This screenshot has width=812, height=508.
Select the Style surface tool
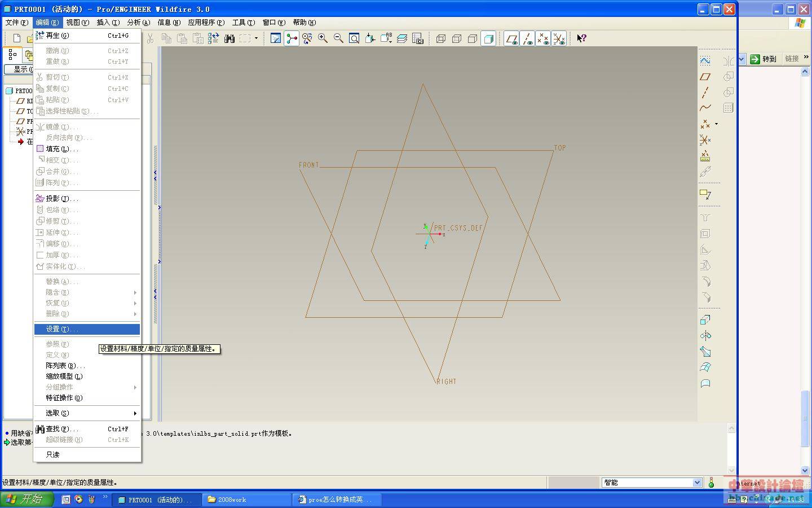tap(705, 383)
